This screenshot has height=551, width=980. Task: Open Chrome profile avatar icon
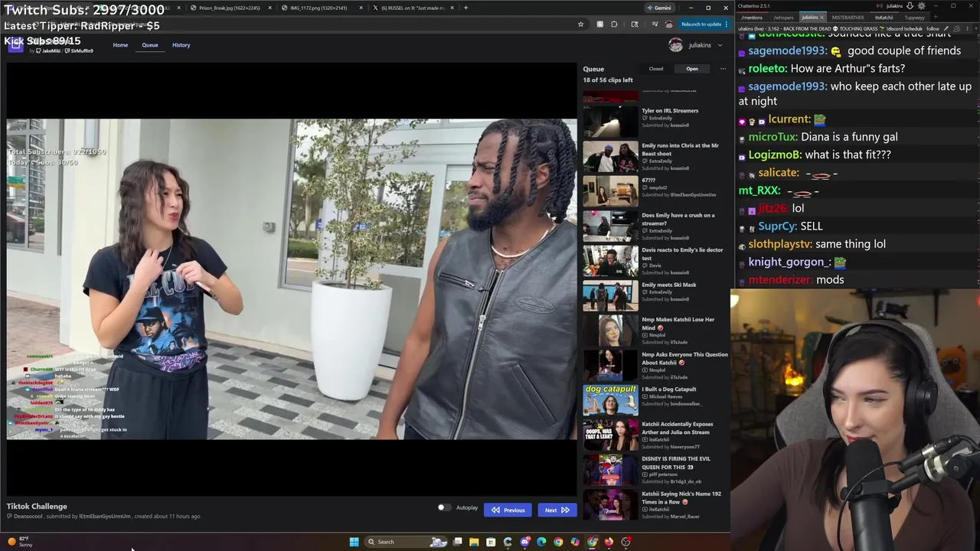tap(668, 24)
